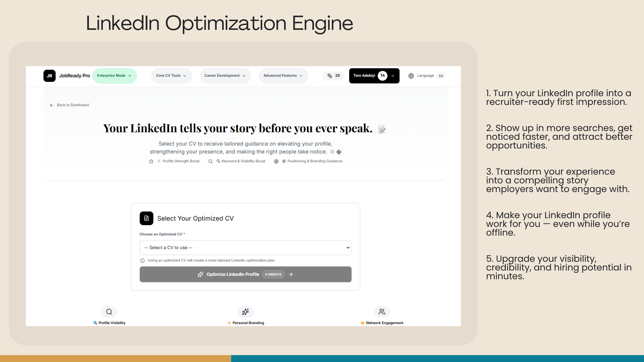Viewport: 644px width, 362px height.
Task: Open the Advanced Features menu
Action: [x=283, y=76]
